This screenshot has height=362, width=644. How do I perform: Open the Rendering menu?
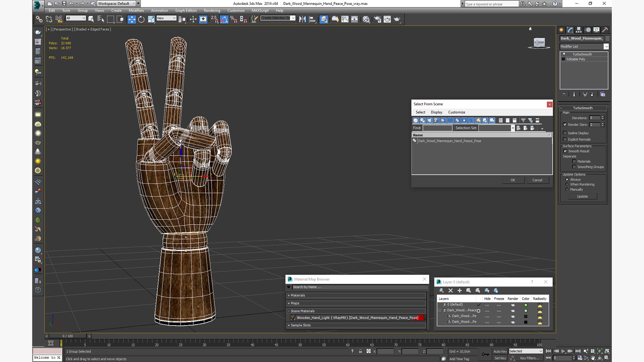(x=212, y=10)
